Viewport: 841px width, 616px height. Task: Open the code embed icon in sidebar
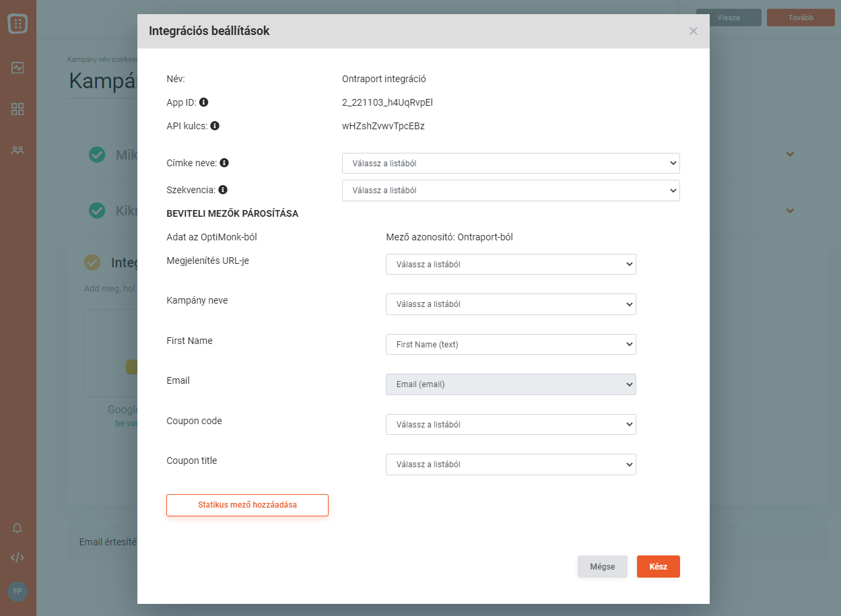[x=18, y=557]
